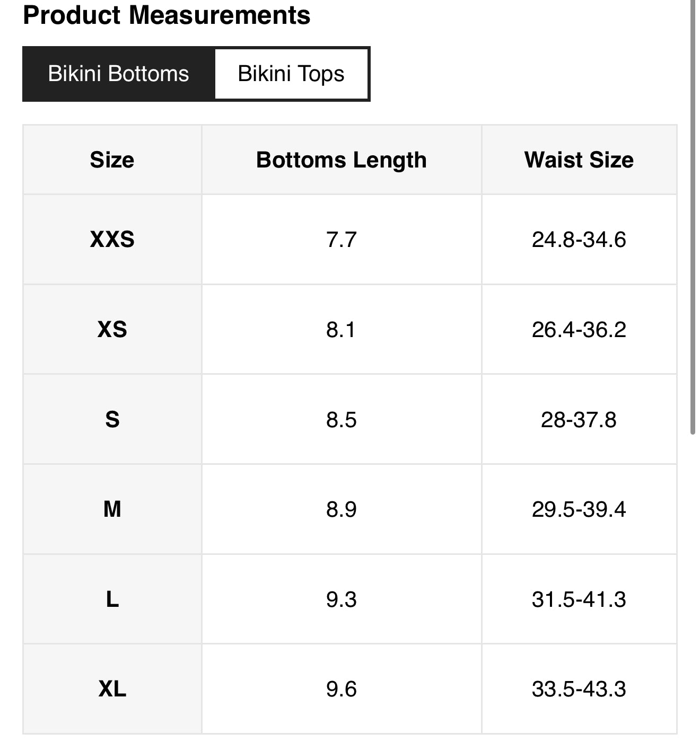
Task: Click the 9.6 bottoms length value
Action: coord(341,689)
